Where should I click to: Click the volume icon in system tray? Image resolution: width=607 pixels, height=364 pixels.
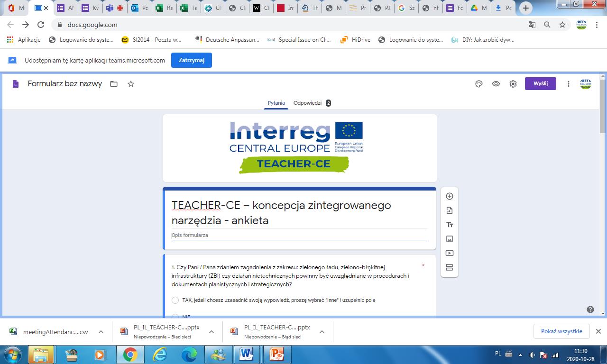533,355
